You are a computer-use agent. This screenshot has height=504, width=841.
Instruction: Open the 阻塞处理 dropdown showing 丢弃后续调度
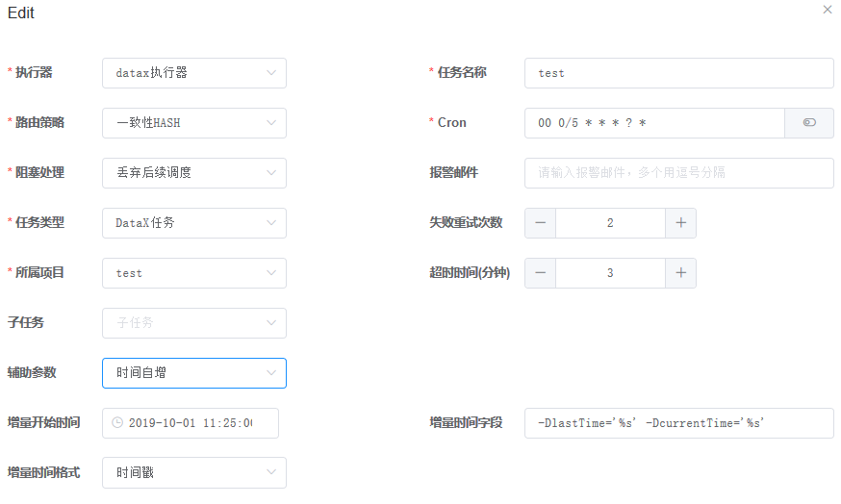pyautogui.click(x=194, y=172)
